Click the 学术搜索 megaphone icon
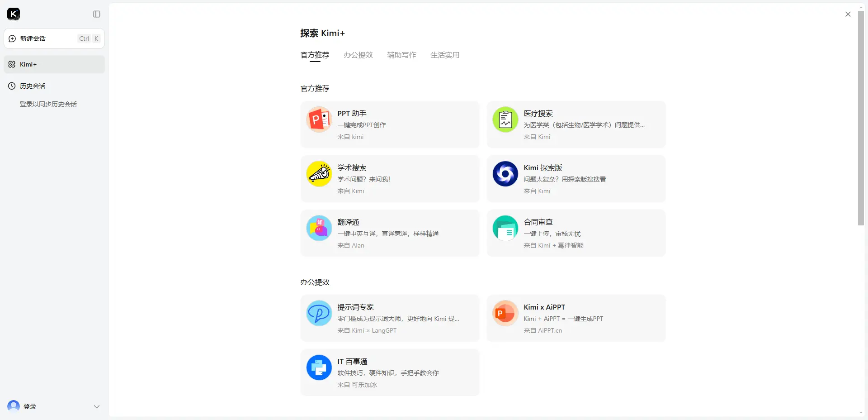The image size is (868, 420). (319, 174)
